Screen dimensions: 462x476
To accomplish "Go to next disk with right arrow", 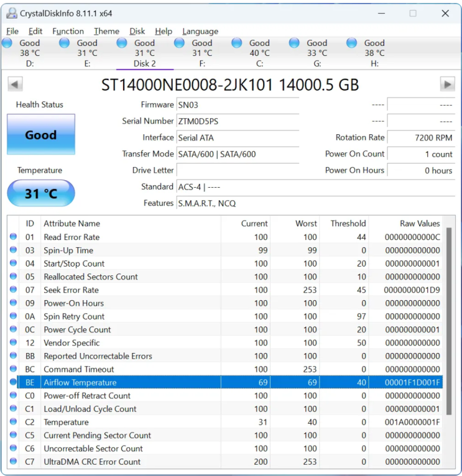I will pyautogui.click(x=448, y=84).
